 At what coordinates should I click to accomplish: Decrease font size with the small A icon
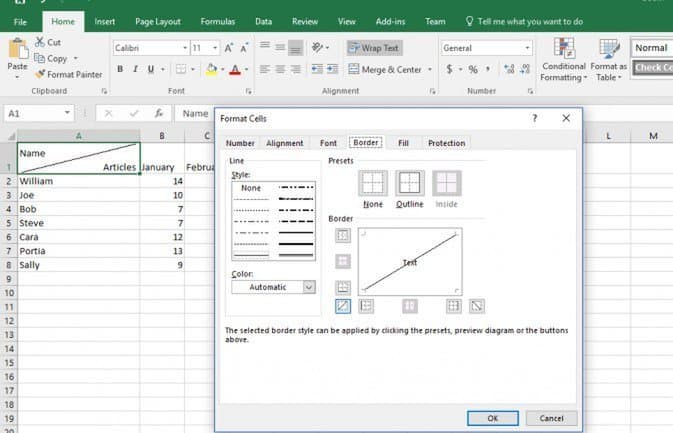pos(244,48)
